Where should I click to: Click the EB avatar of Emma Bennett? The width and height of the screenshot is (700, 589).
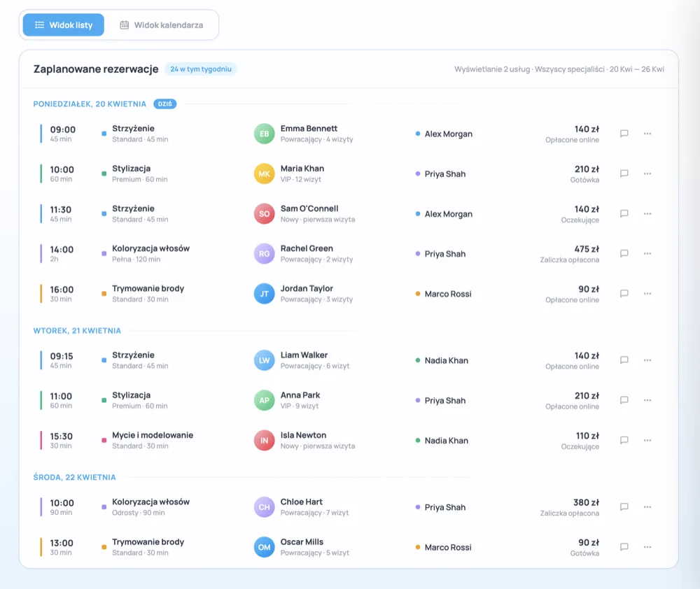[x=265, y=134]
